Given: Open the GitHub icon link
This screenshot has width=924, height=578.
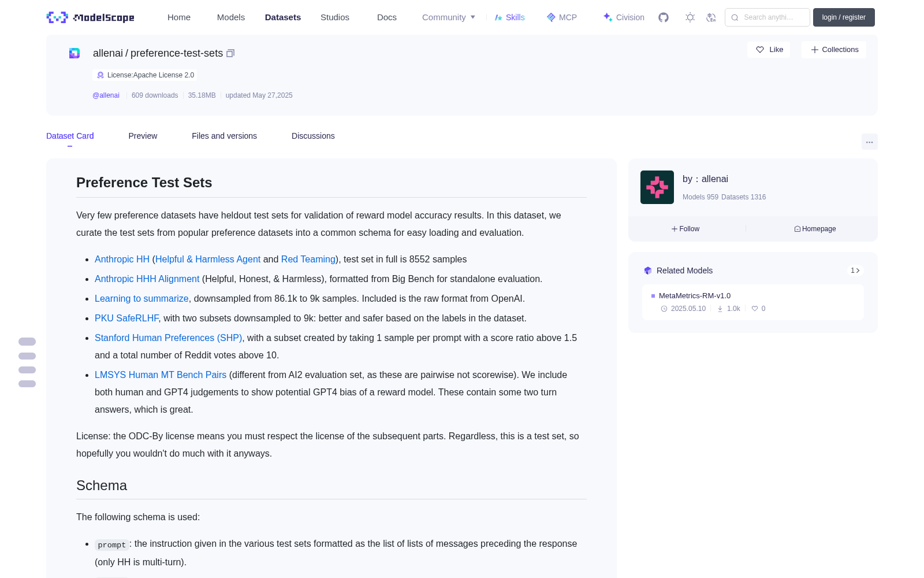Looking at the screenshot, I should 664,17.
